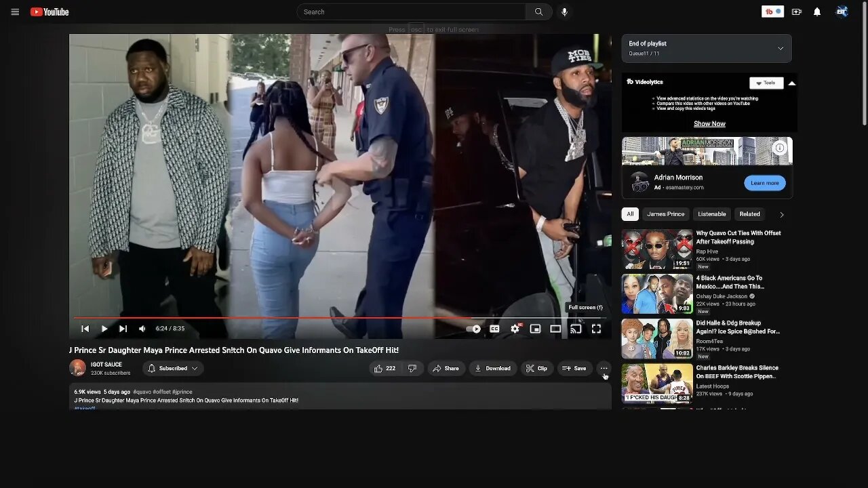The width and height of the screenshot is (868, 488).
Task: Save the video to a playlist
Action: pyautogui.click(x=574, y=369)
